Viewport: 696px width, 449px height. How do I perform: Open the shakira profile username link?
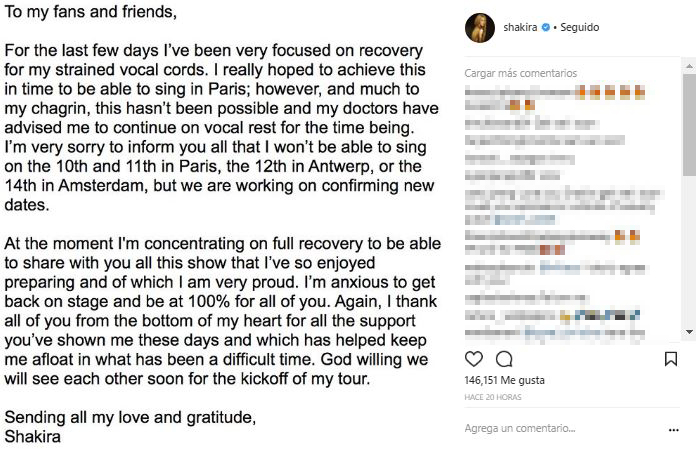520,28
